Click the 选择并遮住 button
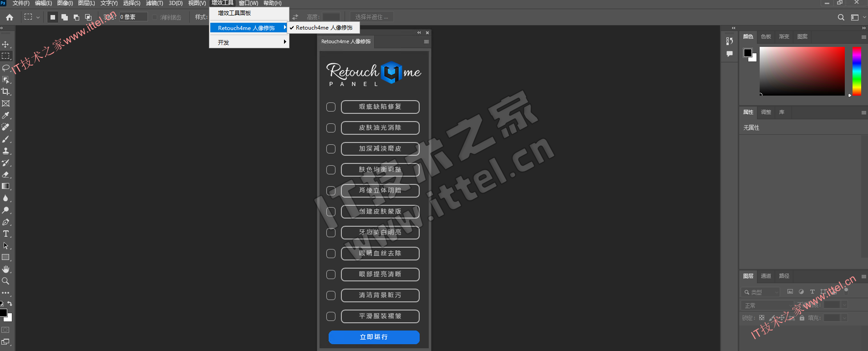The width and height of the screenshot is (868, 351). (371, 17)
